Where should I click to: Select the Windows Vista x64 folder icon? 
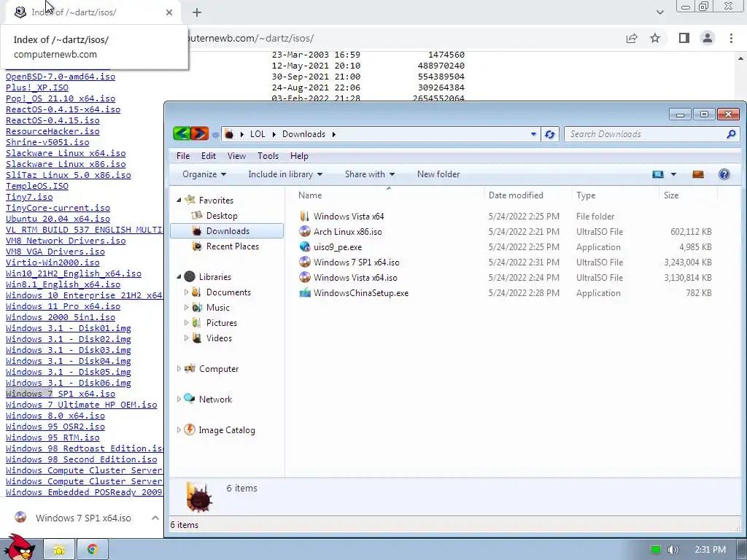point(305,216)
